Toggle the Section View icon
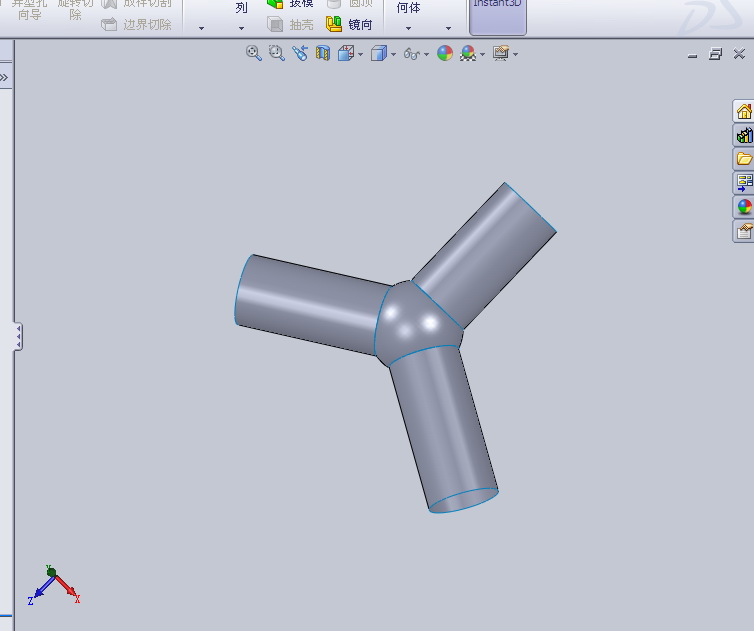Screen dimensions: 754x631 [323, 53]
